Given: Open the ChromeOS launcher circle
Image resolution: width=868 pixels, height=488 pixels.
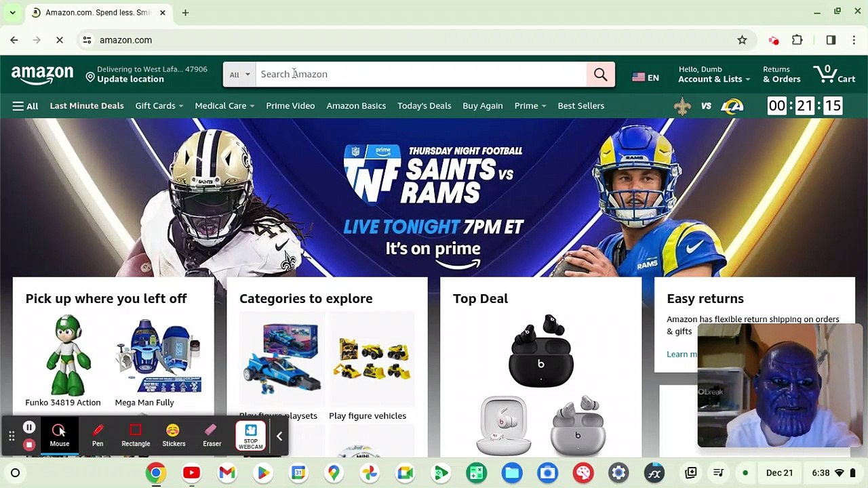Looking at the screenshot, I should [x=15, y=473].
